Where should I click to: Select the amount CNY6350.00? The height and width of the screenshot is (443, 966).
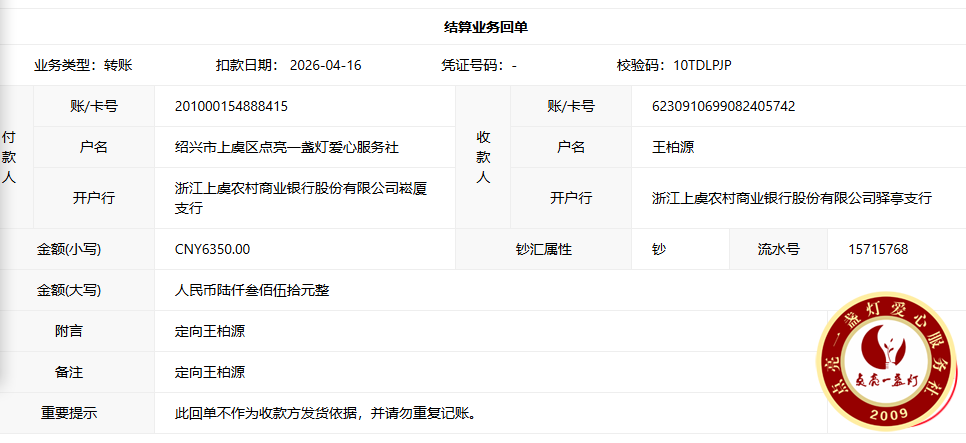(212, 249)
